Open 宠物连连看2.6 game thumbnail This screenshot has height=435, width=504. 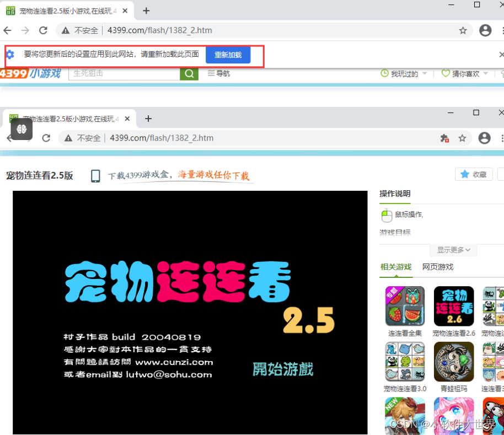pyautogui.click(x=454, y=306)
